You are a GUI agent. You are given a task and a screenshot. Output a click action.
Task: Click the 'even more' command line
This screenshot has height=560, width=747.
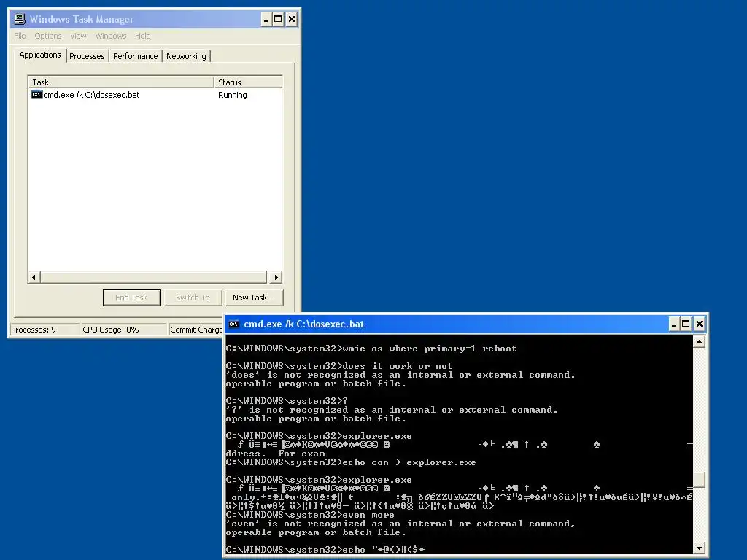pyautogui.click(x=310, y=515)
